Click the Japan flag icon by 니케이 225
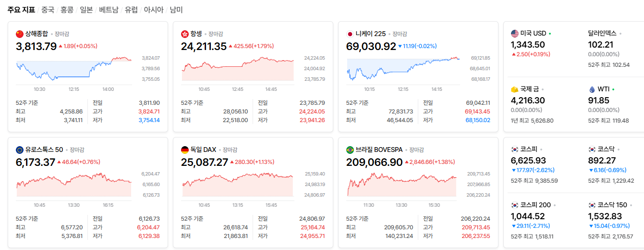Screen dimensions: 644x250 pyautogui.click(x=350, y=34)
